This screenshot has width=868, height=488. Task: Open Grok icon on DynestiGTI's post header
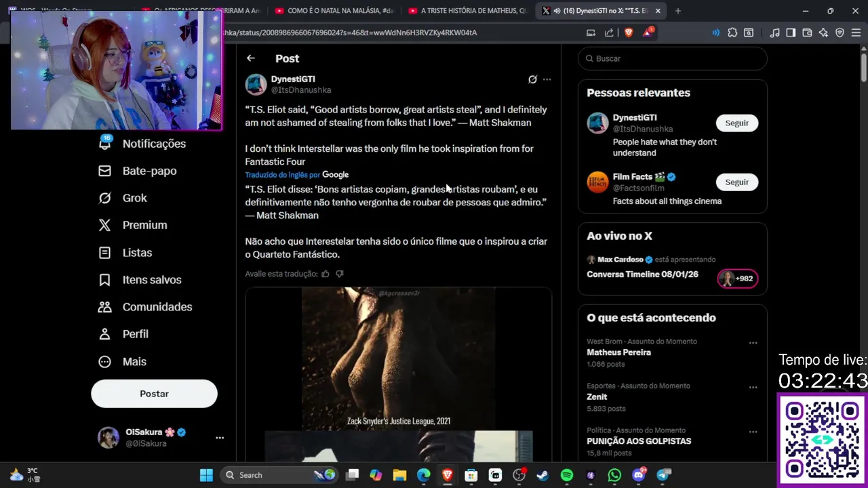(532, 79)
